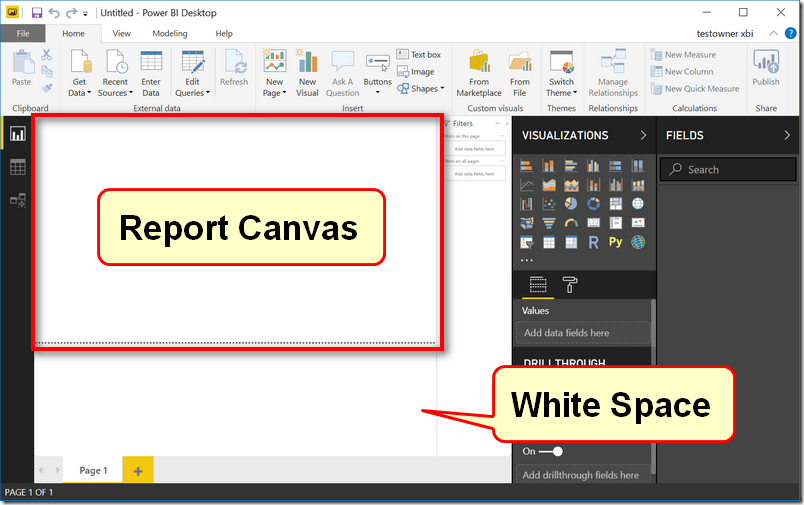804x505 pixels.
Task: Open the Recent Sources dropdown
Action: click(115, 73)
